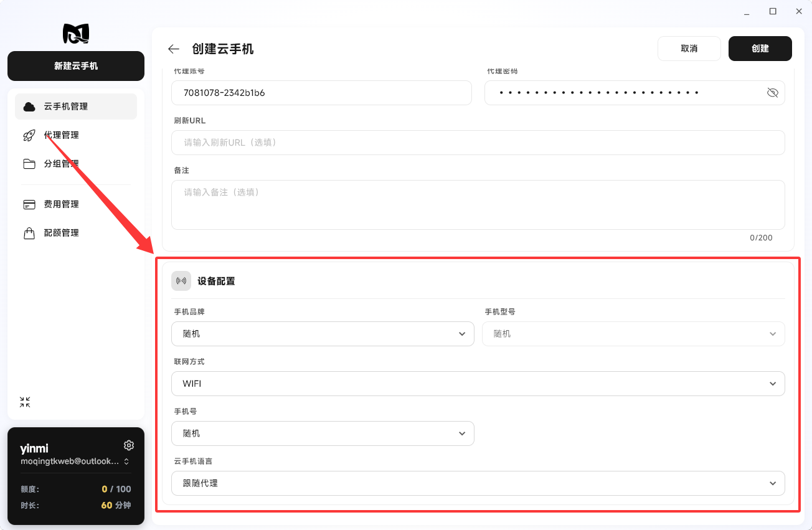This screenshot has height=530, width=812.
Task: Open the 手机型号 dropdown
Action: point(633,334)
